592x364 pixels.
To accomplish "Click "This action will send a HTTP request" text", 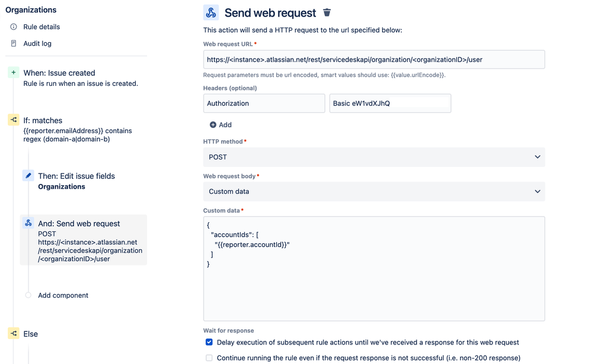I will (303, 30).
